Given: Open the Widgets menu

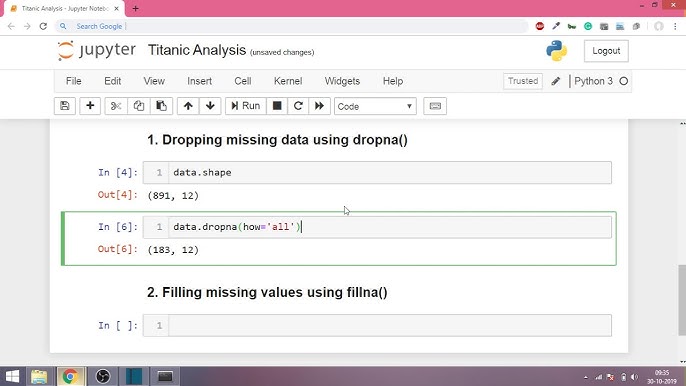Looking at the screenshot, I should coord(342,81).
